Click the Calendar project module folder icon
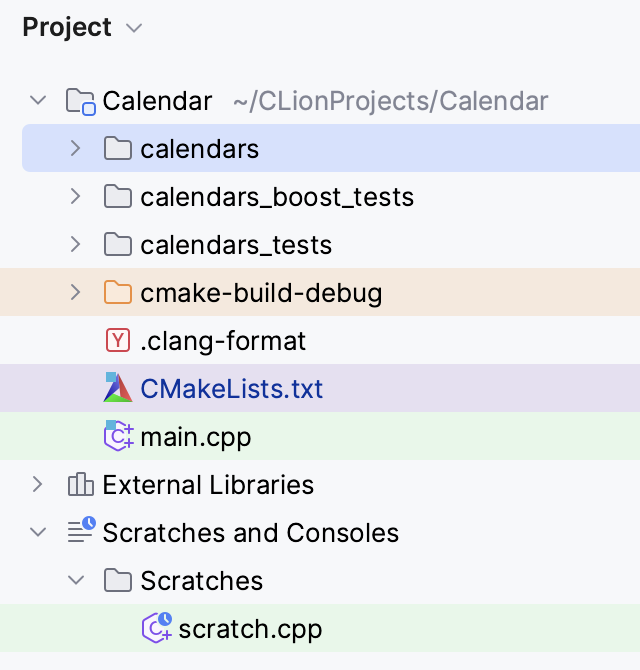Screen dimensions: 640x670 [80, 102]
